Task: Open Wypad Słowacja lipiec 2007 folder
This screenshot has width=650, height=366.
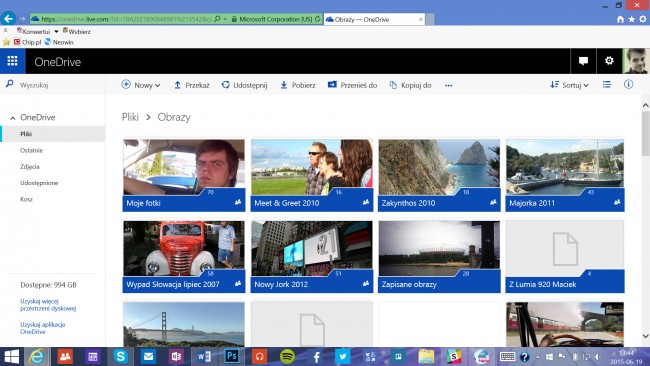Action: pos(184,257)
